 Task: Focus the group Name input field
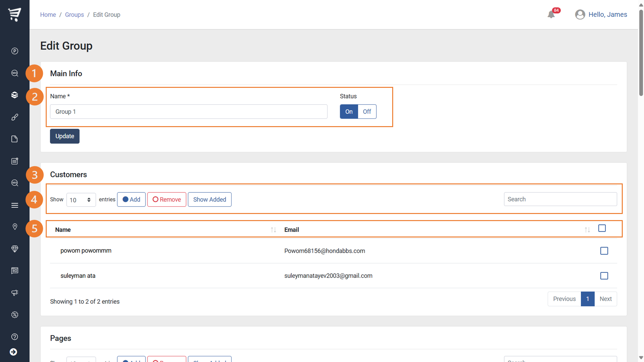189,112
